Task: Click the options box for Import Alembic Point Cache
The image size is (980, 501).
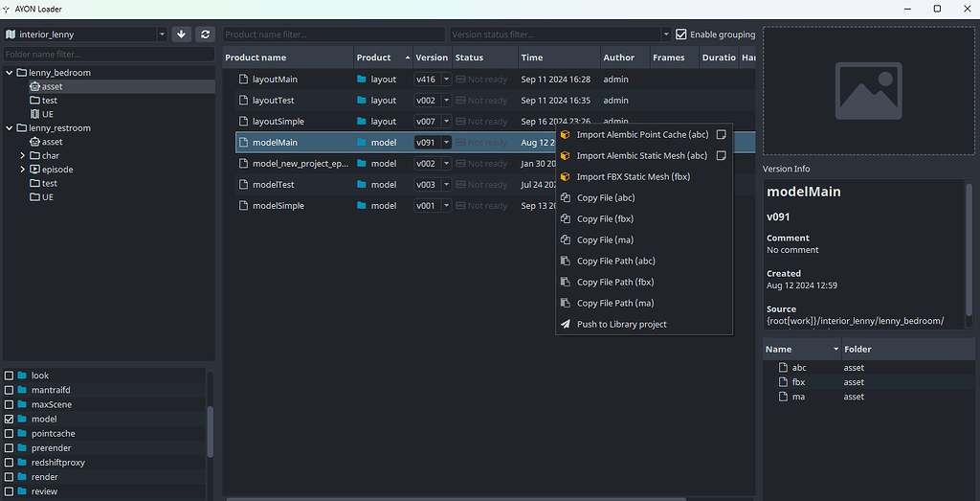Action: (x=722, y=135)
